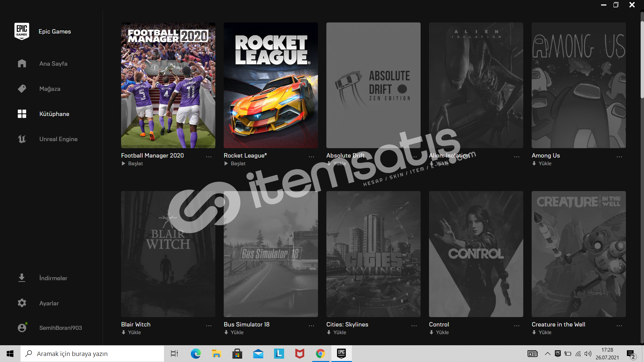This screenshot has width=644, height=362.
Task: Open File Explorer from the taskbar
Action: (x=216, y=354)
